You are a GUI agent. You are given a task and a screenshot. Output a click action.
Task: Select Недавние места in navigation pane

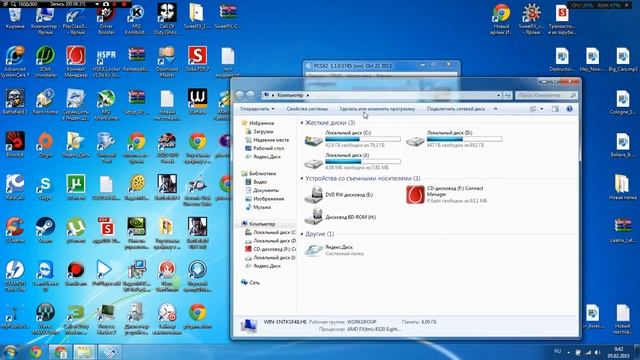point(267,140)
